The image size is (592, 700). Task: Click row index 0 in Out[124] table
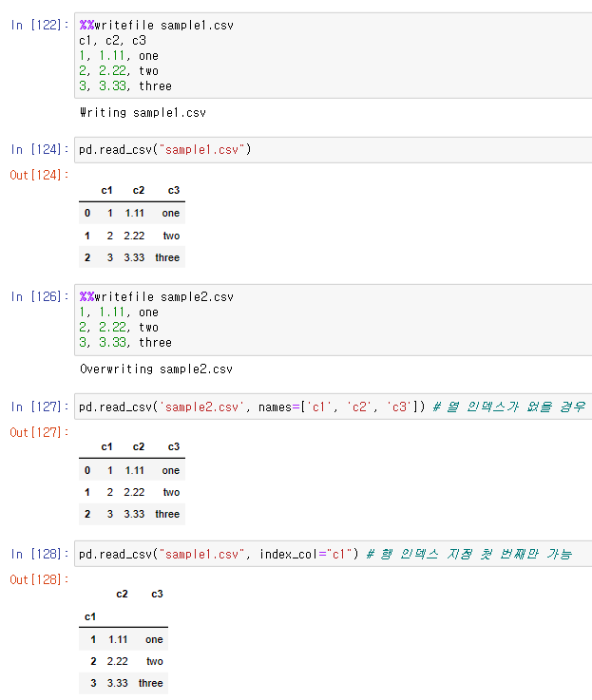coord(87,214)
